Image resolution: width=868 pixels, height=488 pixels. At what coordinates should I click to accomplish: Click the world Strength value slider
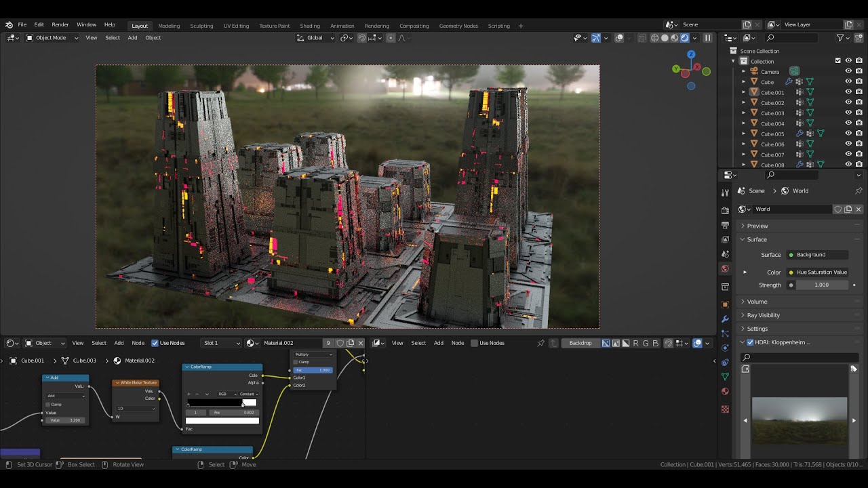pyautogui.click(x=821, y=285)
